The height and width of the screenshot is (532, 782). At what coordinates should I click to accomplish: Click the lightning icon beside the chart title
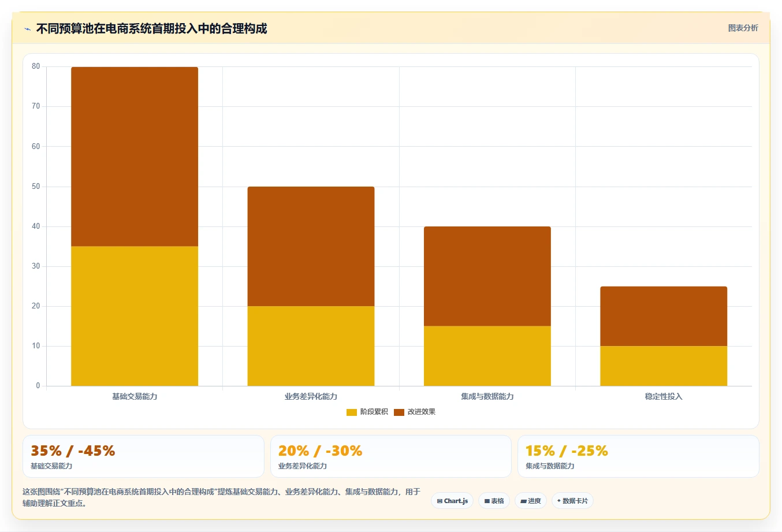click(x=27, y=29)
